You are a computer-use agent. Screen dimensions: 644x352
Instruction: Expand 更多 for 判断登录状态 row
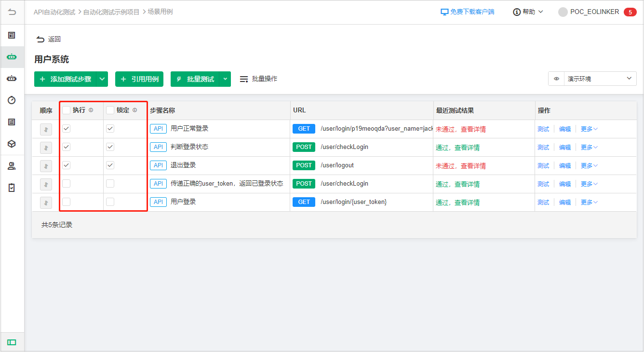pyautogui.click(x=589, y=148)
